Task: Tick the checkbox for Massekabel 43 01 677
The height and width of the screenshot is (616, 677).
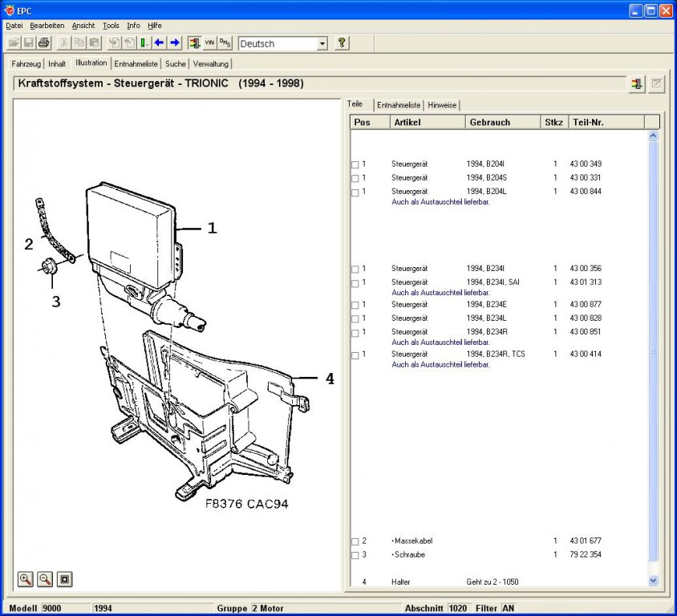Action: 355,541
